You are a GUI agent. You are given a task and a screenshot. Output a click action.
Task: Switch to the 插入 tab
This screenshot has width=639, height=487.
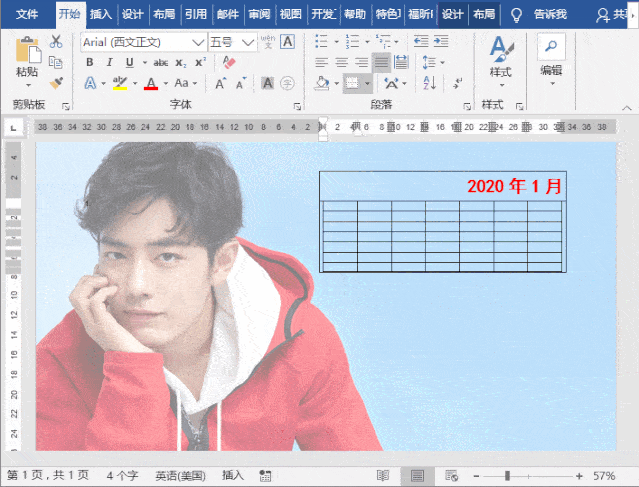tap(101, 14)
